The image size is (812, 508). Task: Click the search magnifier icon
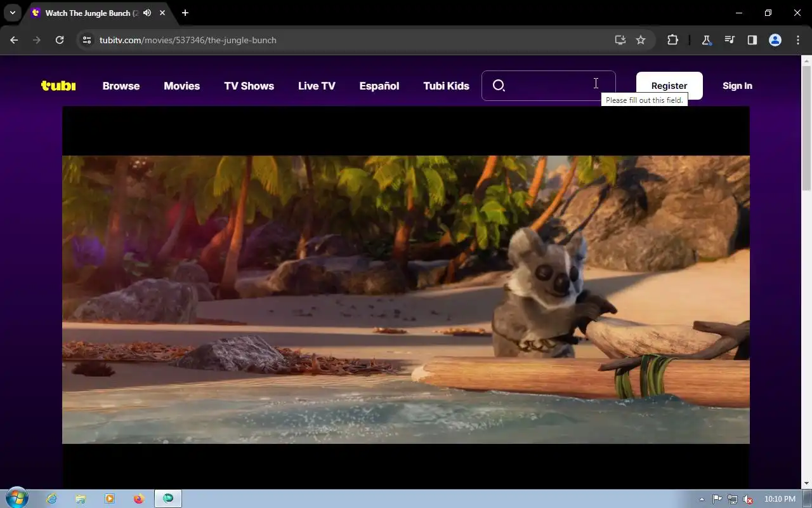coord(499,86)
